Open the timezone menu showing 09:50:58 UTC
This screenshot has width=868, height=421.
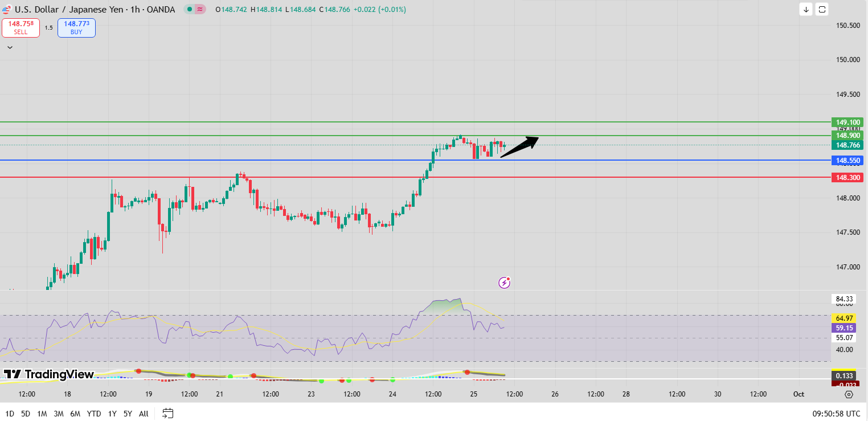836,413
